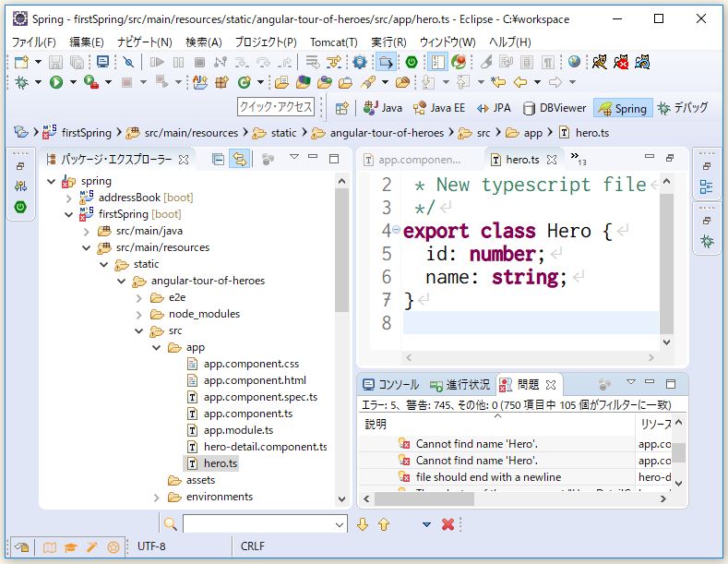
Task: Open Package Explorer view menu triangle
Action: pyautogui.click(x=294, y=157)
